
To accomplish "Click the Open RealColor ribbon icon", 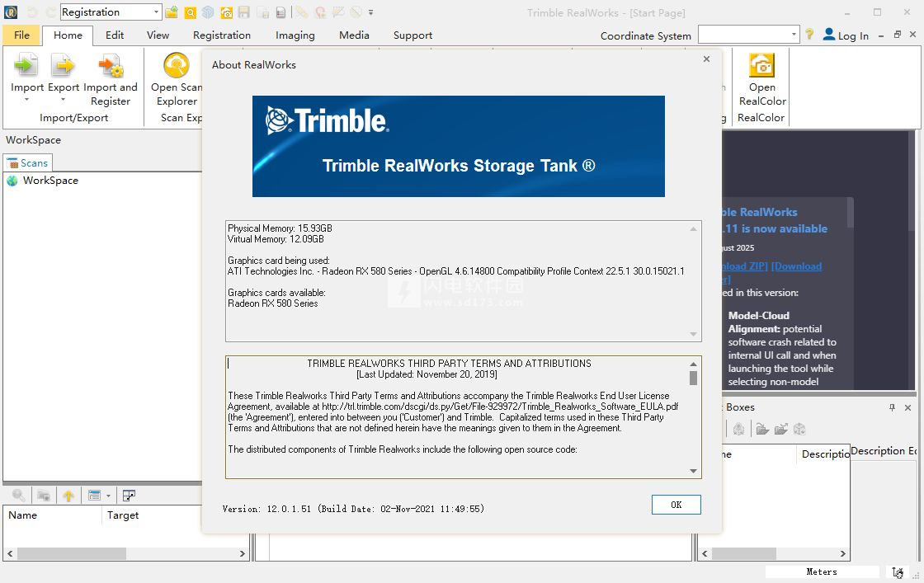I will click(761, 67).
